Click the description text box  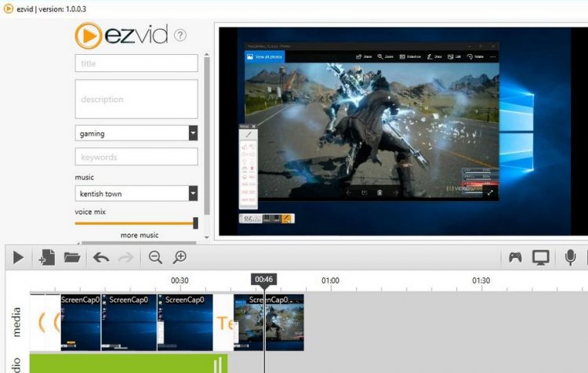click(x=136, y=99)
